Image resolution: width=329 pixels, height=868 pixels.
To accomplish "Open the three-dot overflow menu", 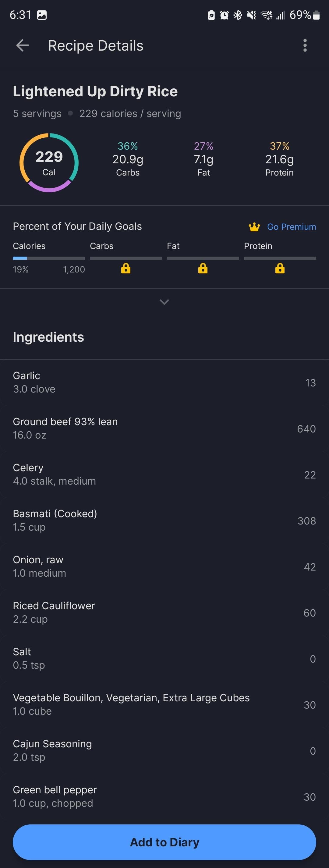I will pos(305,45).
